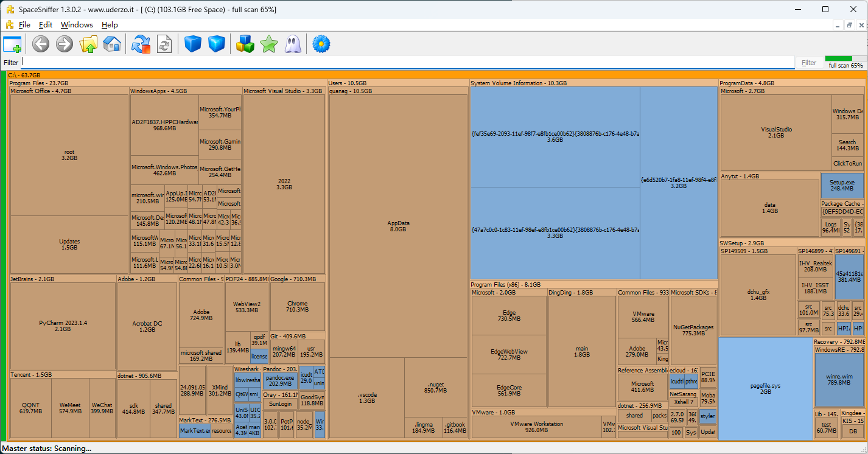Click the Home icon in toolbar

(112, 44)
